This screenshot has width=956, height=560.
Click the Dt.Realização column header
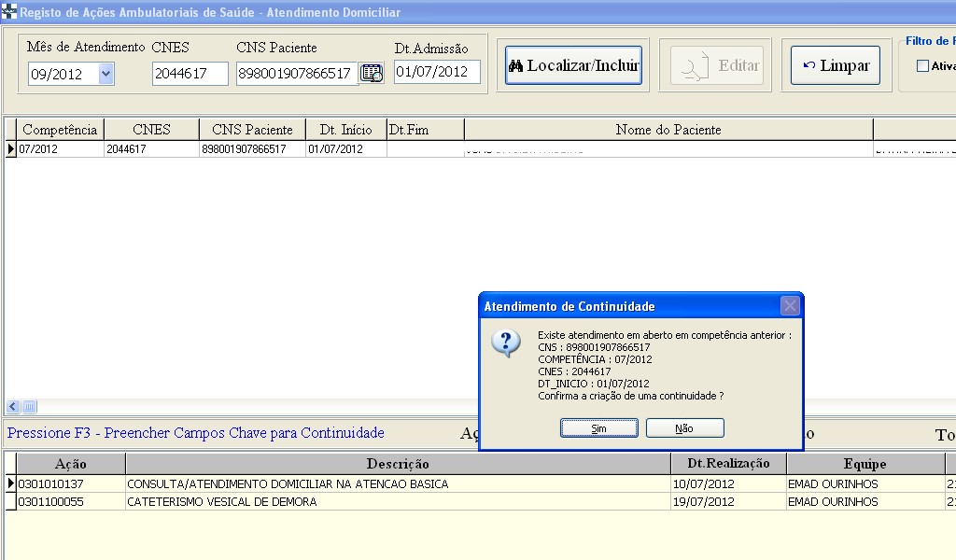click(x=727, y=464)
